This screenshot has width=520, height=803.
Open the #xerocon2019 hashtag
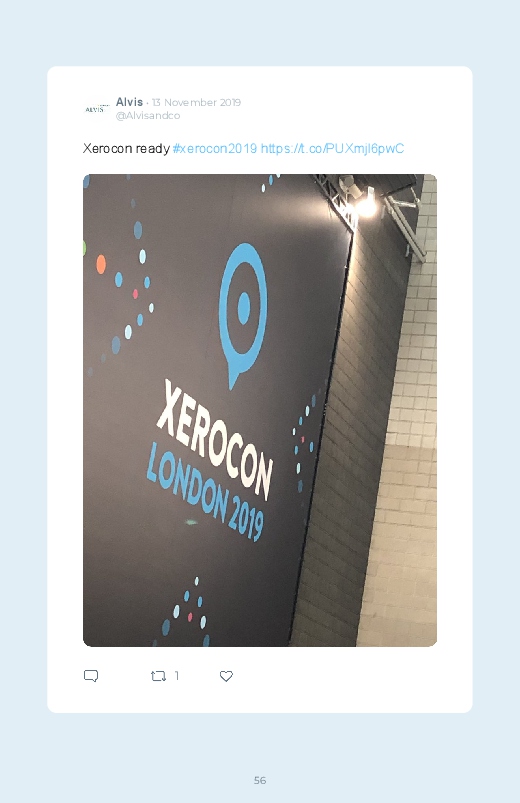215,149
